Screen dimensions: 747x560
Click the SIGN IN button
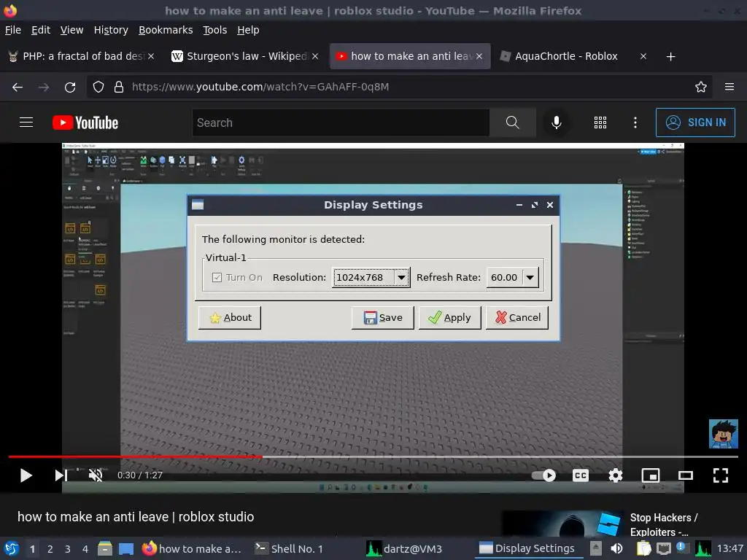(x=695, y=122)
